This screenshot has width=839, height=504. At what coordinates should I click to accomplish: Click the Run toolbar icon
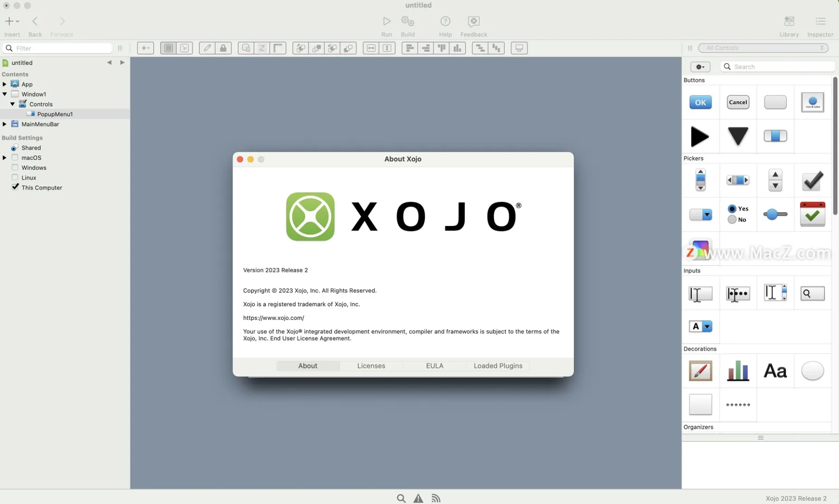[386, 21]
